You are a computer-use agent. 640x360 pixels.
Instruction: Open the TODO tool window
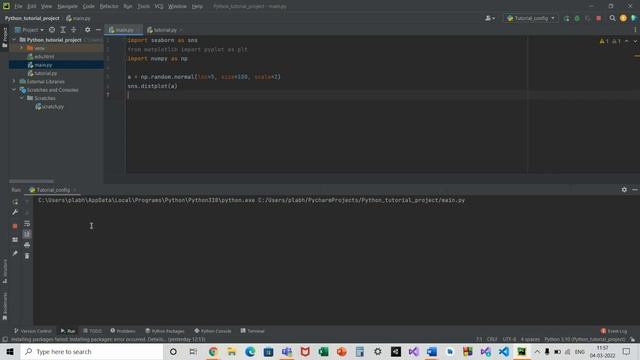(x=92, y=331)
